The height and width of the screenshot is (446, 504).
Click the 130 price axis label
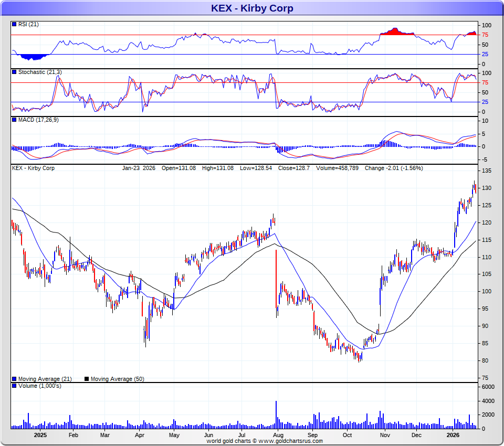click(x=487, y=188)
